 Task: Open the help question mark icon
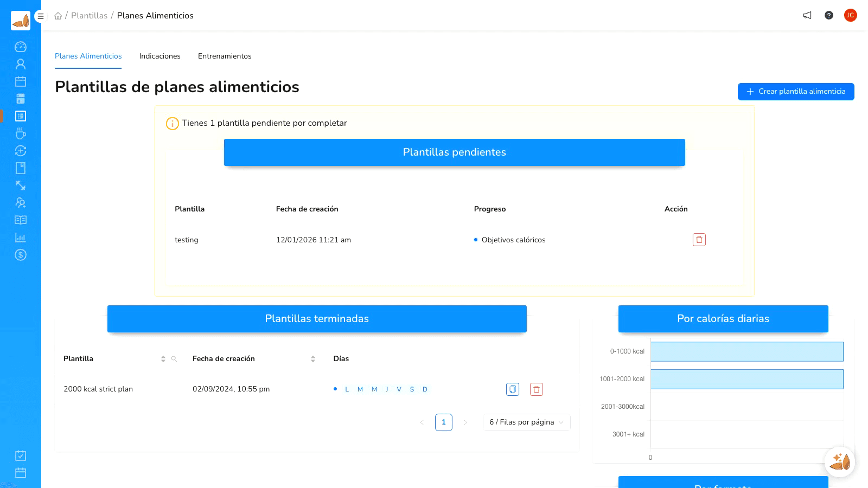click(x=829, y=15)
